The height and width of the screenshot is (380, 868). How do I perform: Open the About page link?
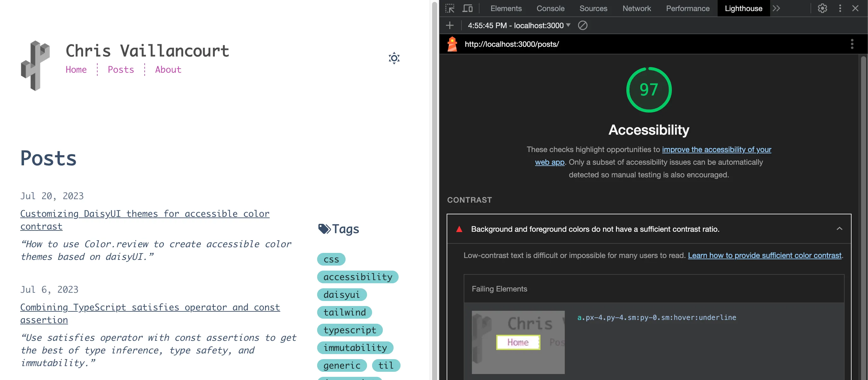168,70
